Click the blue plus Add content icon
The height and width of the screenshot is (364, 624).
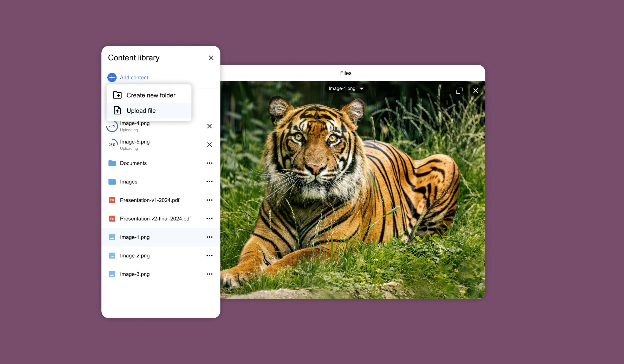(112, 77)
